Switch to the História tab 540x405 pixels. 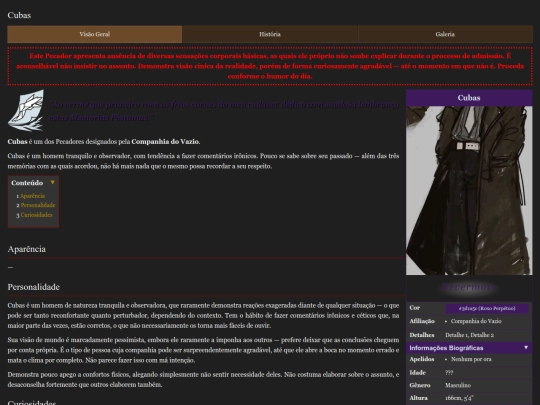click(x=270, y=34)
